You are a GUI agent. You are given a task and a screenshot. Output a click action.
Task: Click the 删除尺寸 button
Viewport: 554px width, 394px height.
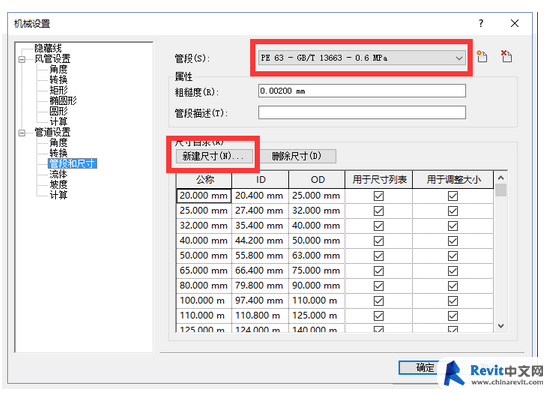[x=298, y=156]
